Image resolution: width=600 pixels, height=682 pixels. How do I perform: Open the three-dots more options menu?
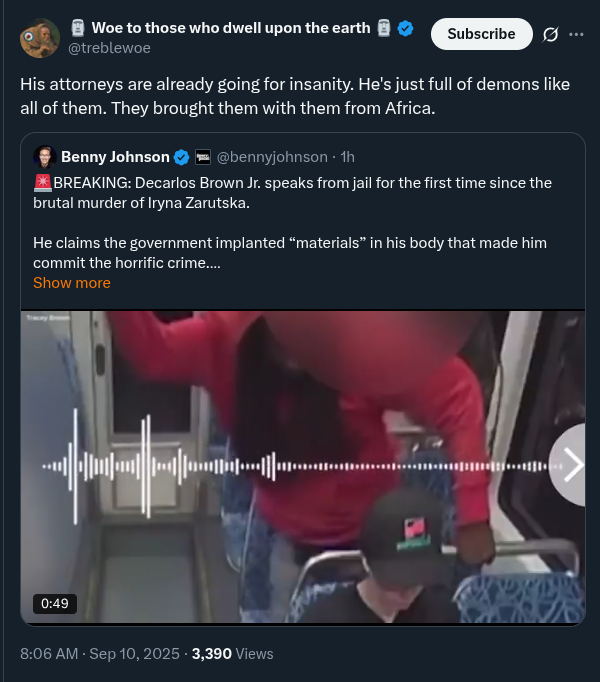tap(577, 34)
